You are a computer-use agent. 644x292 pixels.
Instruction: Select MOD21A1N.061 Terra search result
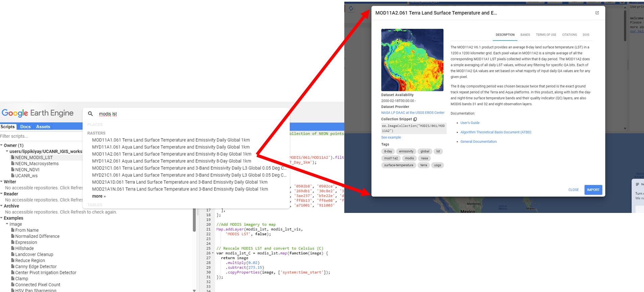point(180,189)
